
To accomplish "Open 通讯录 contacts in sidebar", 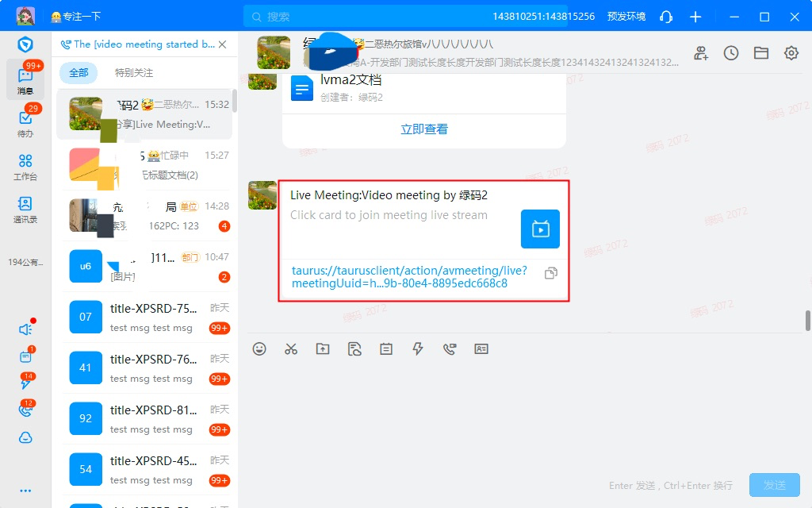I will tap(25, 209).
